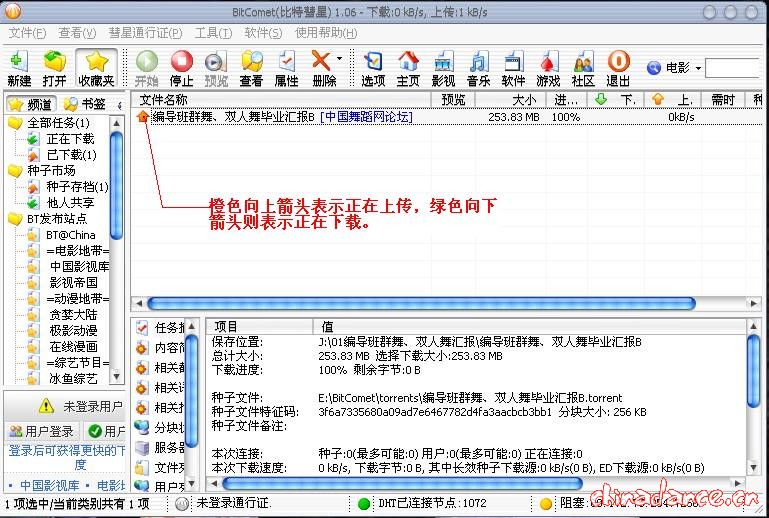Viewport: 769px width, 518px height.
Task: Click the 查看 (View) toolbar icon
Action: (x=251, y=68)
